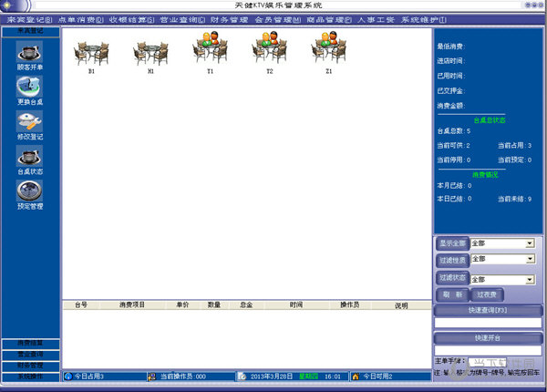Open the 会员管理 menu
Image resolution: width=547 pixels, height=392 pixels.
pos(278,20)
